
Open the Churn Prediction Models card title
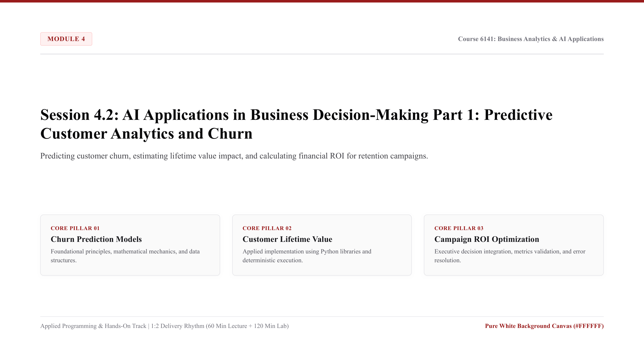(96, 239)
